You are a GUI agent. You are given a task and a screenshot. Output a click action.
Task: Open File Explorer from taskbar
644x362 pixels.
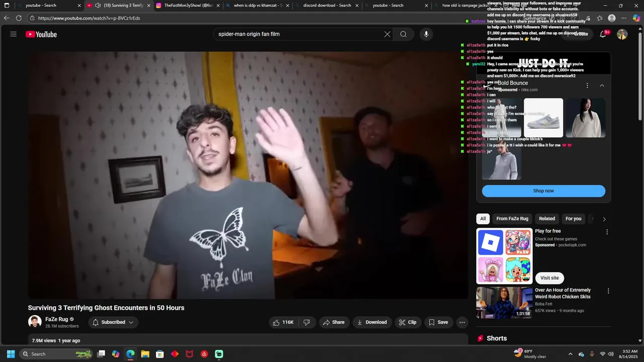[145, 354]
